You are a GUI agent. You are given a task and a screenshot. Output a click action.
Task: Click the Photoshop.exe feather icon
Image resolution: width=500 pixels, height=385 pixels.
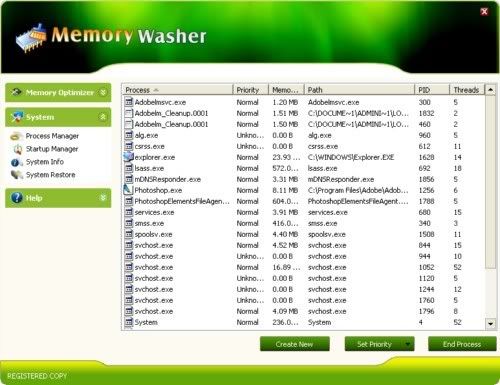[x=128, y=190]
